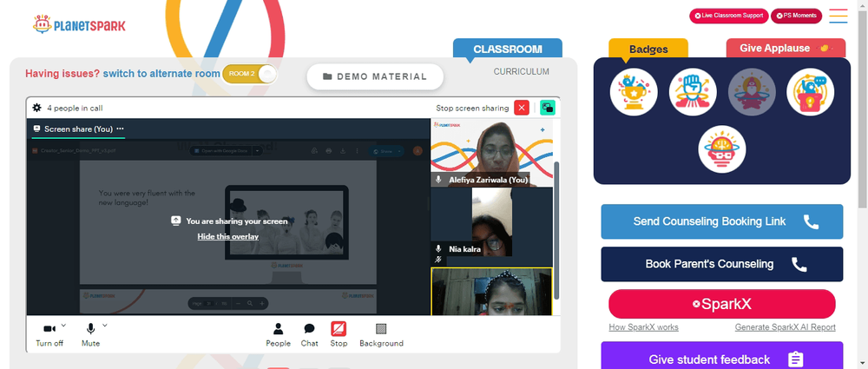Click the brain with glasses badge

pos(722,149)
